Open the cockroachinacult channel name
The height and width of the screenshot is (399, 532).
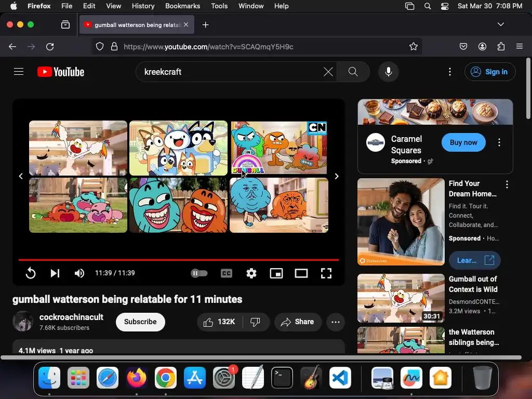click(71, 317)
